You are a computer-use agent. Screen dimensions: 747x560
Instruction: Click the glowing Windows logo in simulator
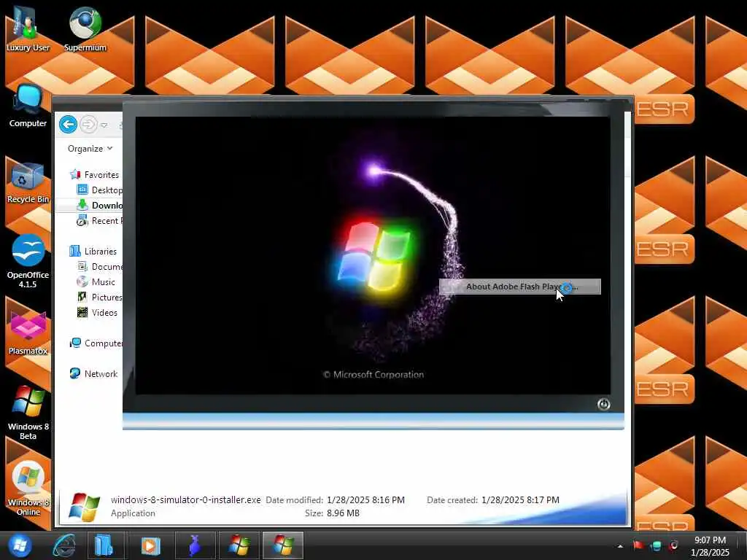[x=374, y=258]
